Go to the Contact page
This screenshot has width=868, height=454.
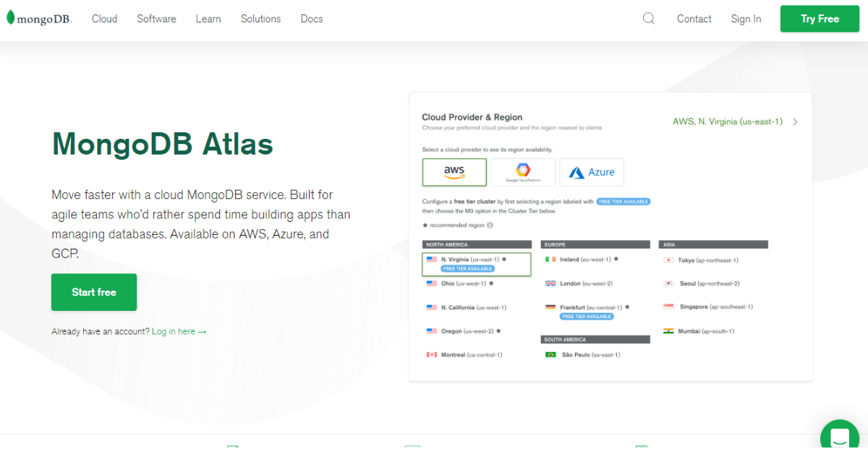(694, 19)
